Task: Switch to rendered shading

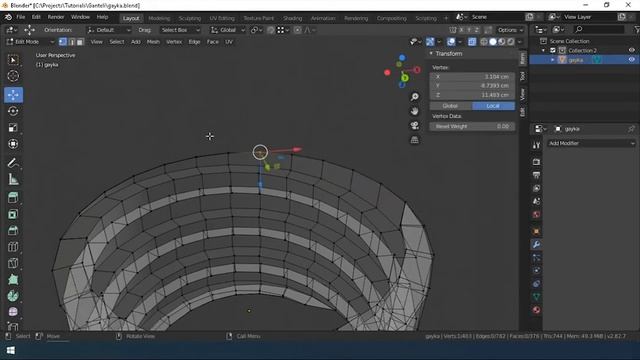Action: click(x=511, y=42)
